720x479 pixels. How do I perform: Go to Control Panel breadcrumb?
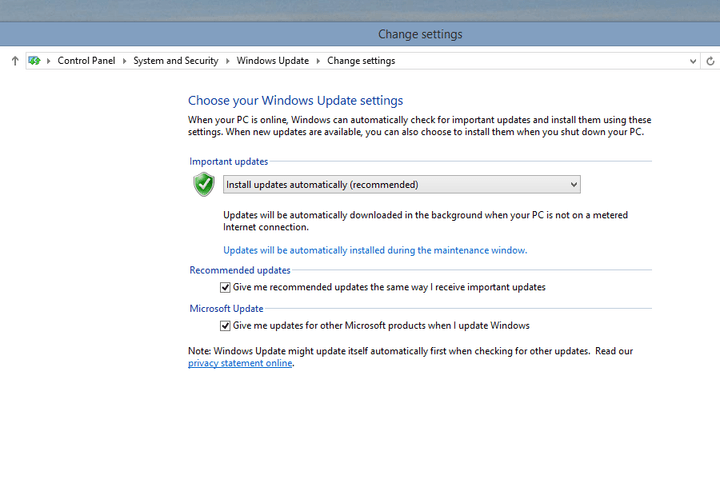(x=86, y=61)
